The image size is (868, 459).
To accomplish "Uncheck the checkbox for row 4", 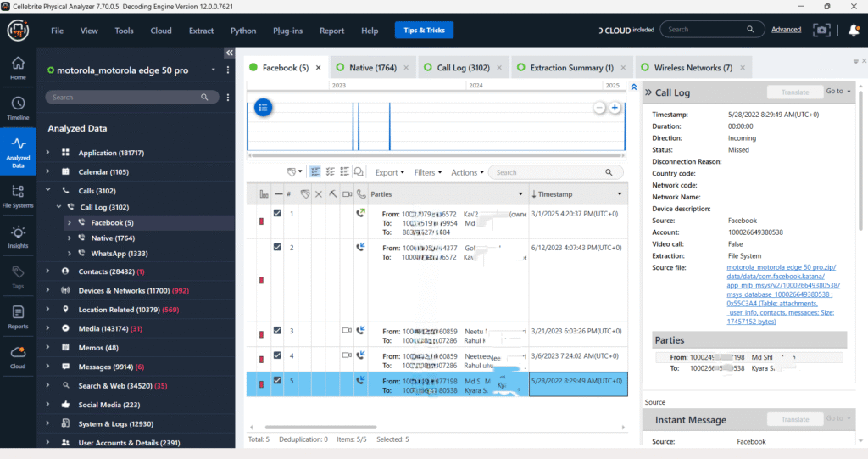I will click(x=277, y=355).
